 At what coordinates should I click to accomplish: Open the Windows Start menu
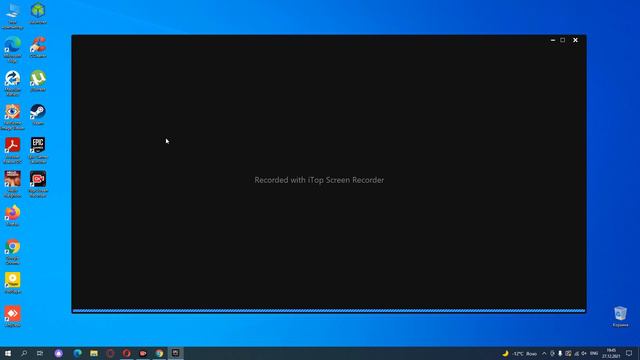(x=8, y=353)
